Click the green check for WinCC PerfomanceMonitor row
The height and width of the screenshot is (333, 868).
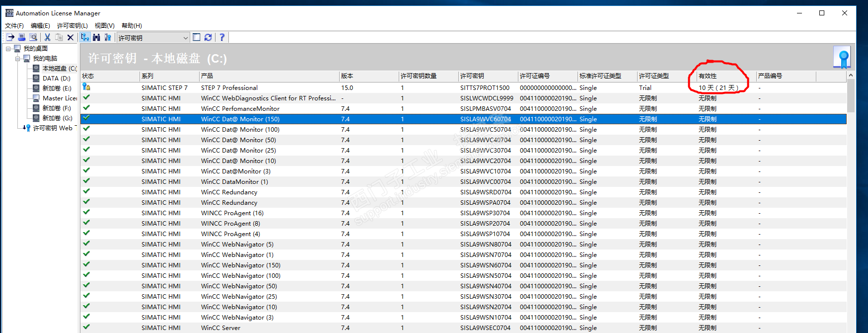86,108
